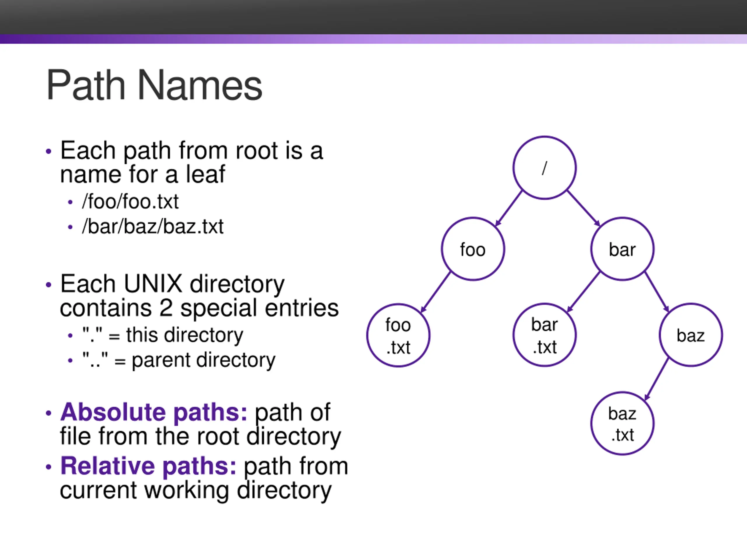Click the dark gray header band
This screenshot has height=560, width=747.
(373, 17)
